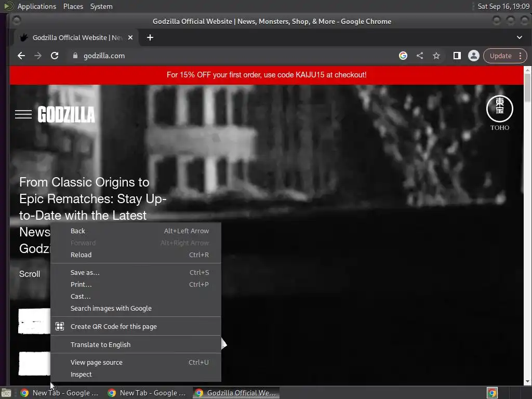532x399 pixels.
Task: Select Back in the context menu
Action: pyautogui.click(x=136, y=231)
